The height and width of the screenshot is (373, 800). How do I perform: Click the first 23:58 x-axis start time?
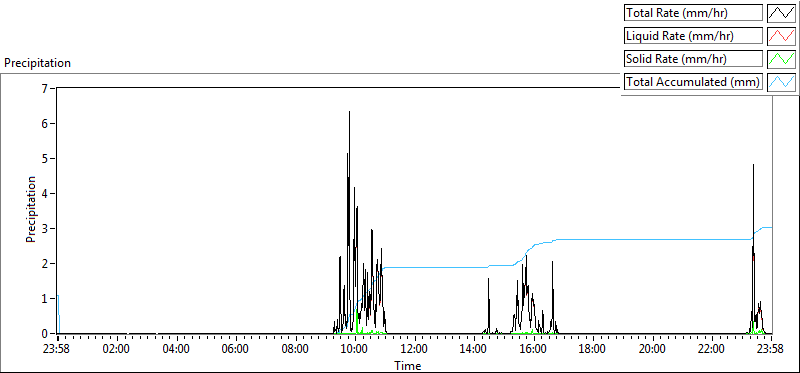(x=57, y=350)
